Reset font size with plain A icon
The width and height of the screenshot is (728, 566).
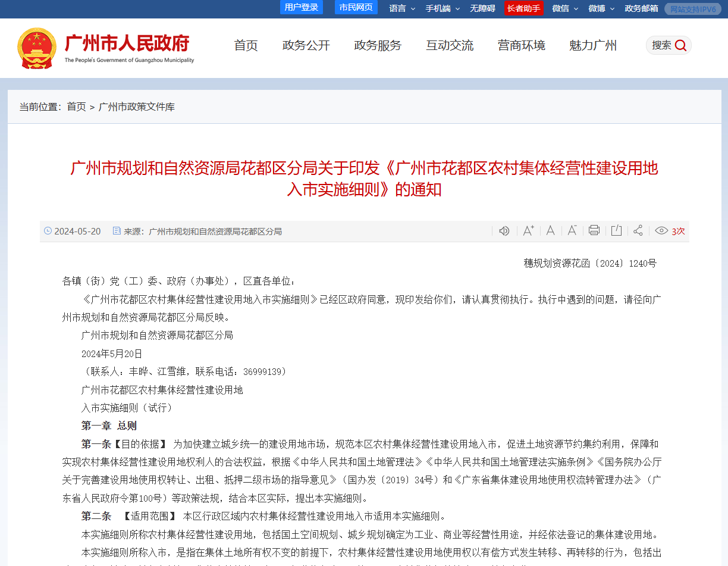[550, 231]
